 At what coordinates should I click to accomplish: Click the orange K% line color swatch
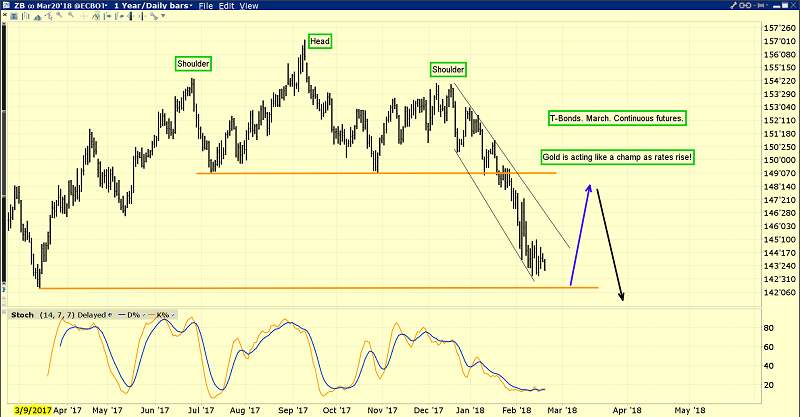point(152,315)
